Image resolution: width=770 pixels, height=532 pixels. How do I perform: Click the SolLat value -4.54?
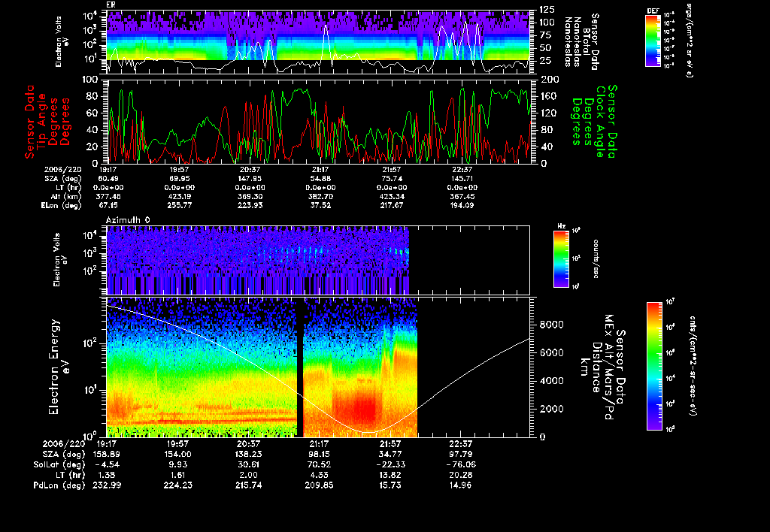pos(107,465)
